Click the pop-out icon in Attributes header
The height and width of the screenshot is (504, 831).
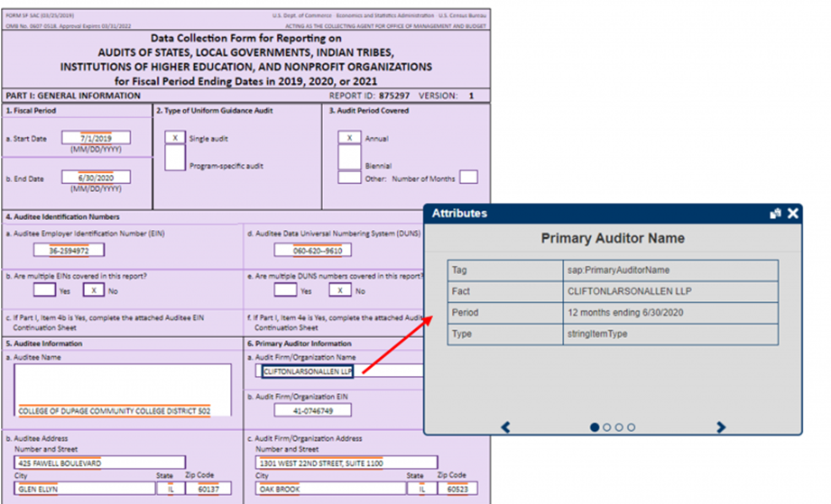[774, 214]
